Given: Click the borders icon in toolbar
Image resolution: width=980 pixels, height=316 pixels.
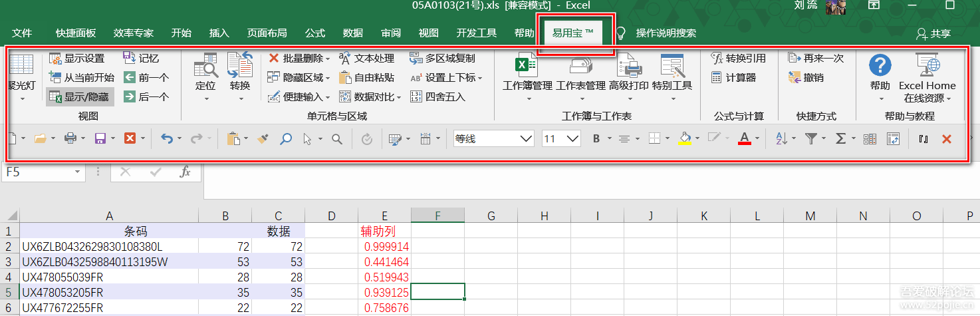Looking at the screenshot, I should pos(654,138).
